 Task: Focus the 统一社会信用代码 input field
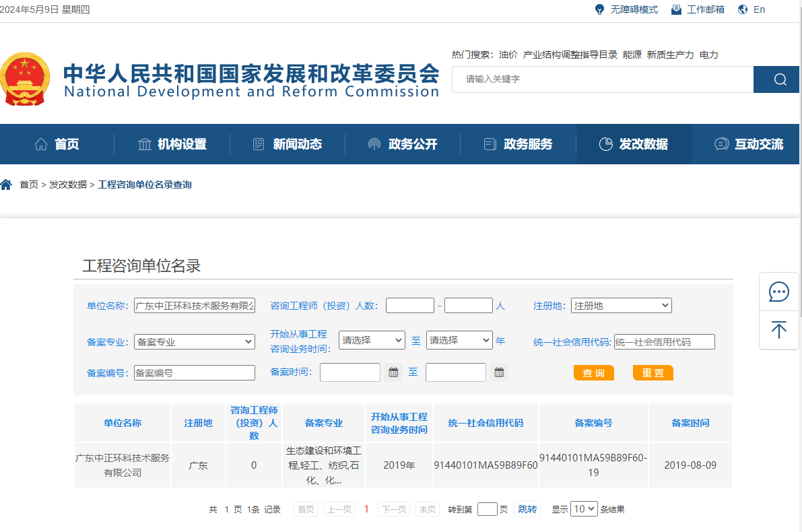(x=665, y=341)
